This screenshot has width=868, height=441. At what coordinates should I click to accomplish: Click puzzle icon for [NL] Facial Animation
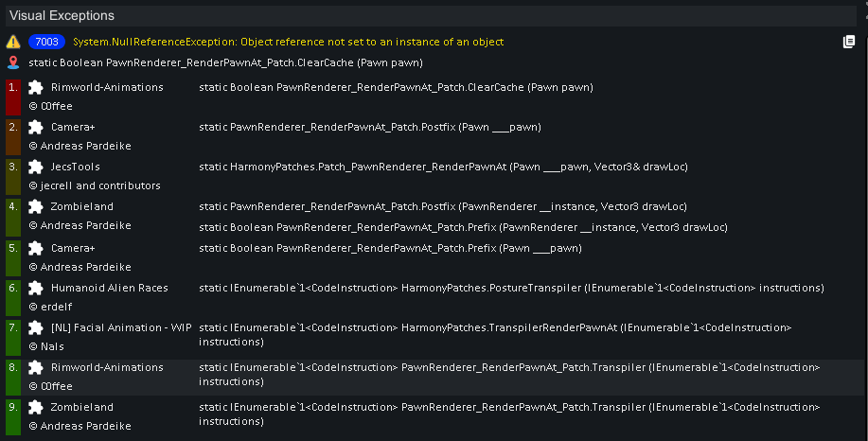[x=36, y=327]
